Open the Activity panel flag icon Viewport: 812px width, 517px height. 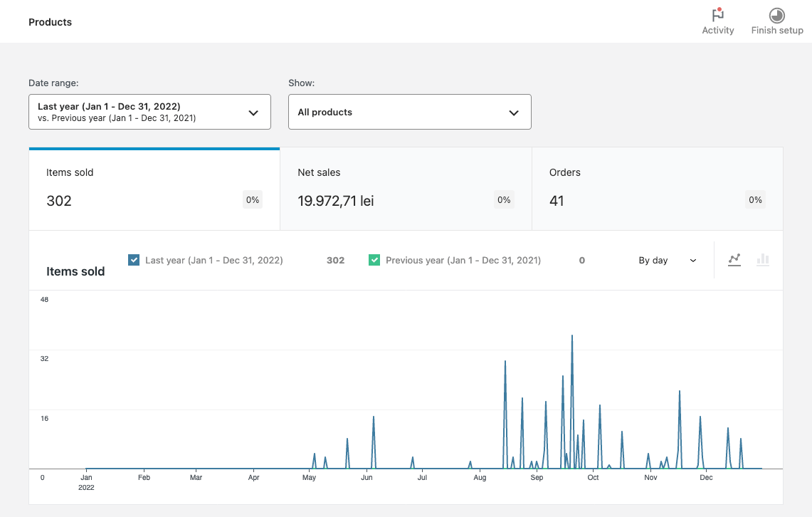click(717, 15)
